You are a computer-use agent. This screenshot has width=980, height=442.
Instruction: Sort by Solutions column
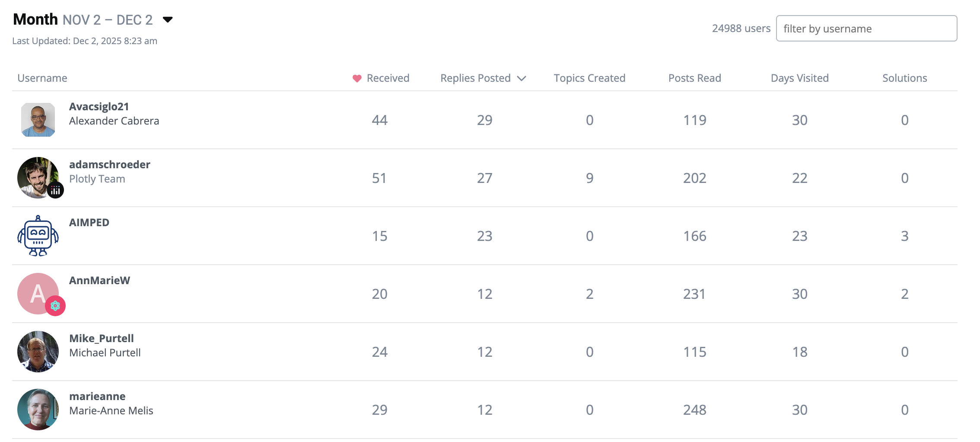(904, 78)
